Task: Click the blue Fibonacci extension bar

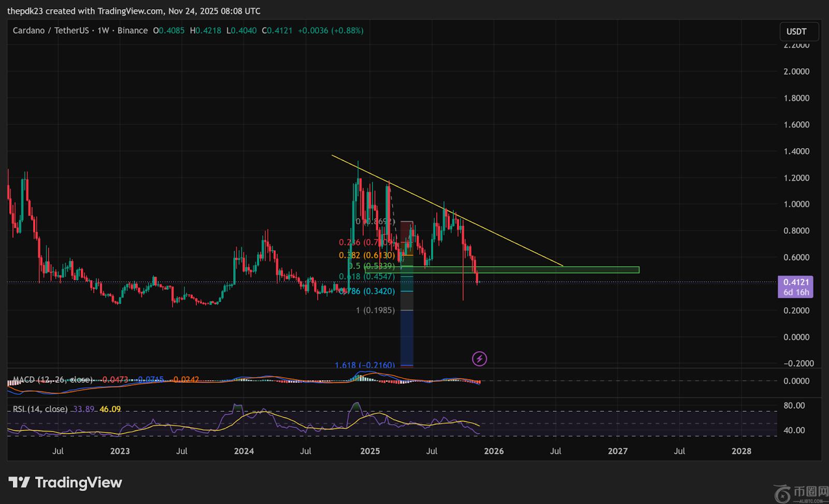Action: (x=407, y=337)
